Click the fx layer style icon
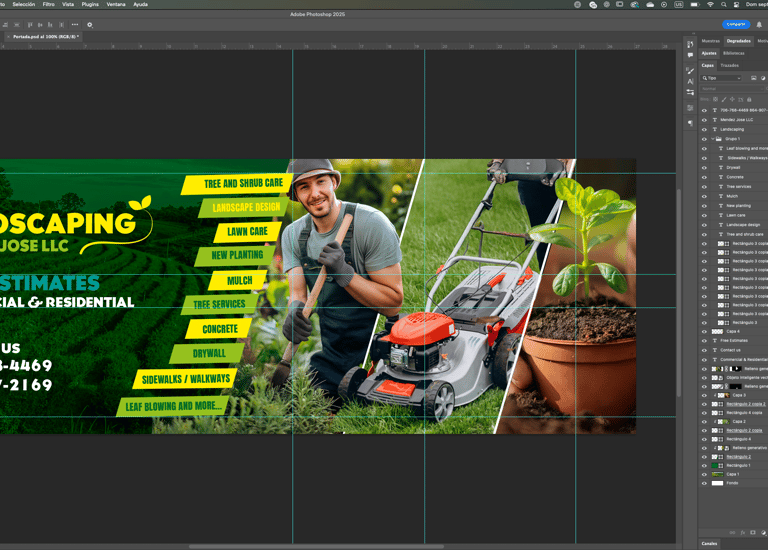This screenshot has width=768, height=550. tap(743, 532)
